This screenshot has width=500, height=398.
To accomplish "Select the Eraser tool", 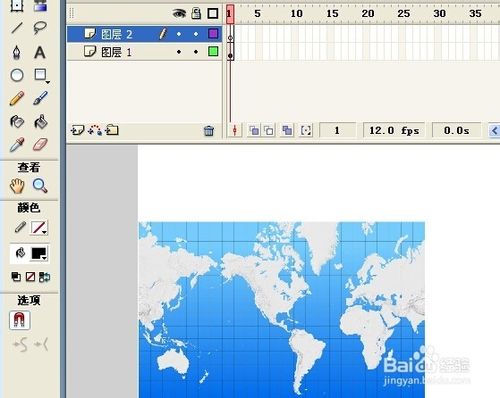I will pyautogui.click(x=40, y=145).
